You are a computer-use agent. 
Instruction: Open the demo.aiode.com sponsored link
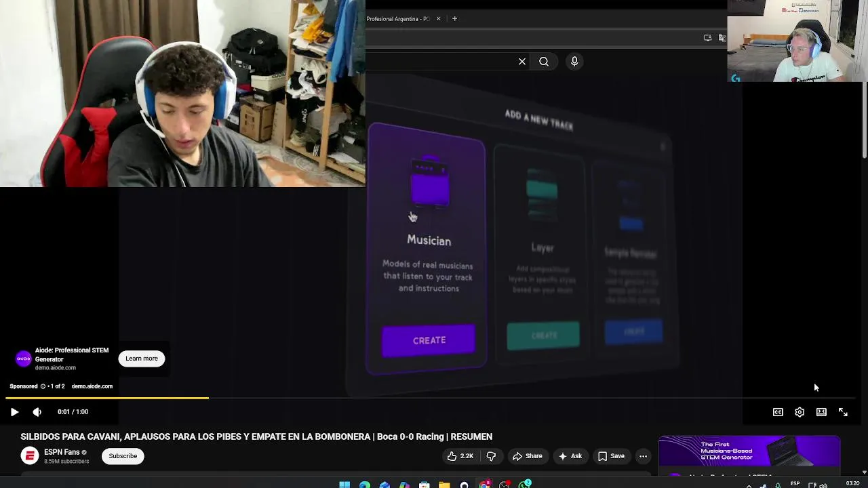pos(92,386)
